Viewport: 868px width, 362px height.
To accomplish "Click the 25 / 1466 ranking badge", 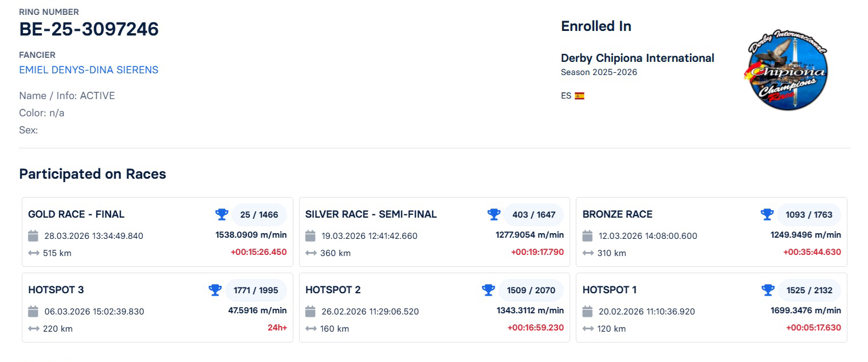I will click(x=259, y=214).
